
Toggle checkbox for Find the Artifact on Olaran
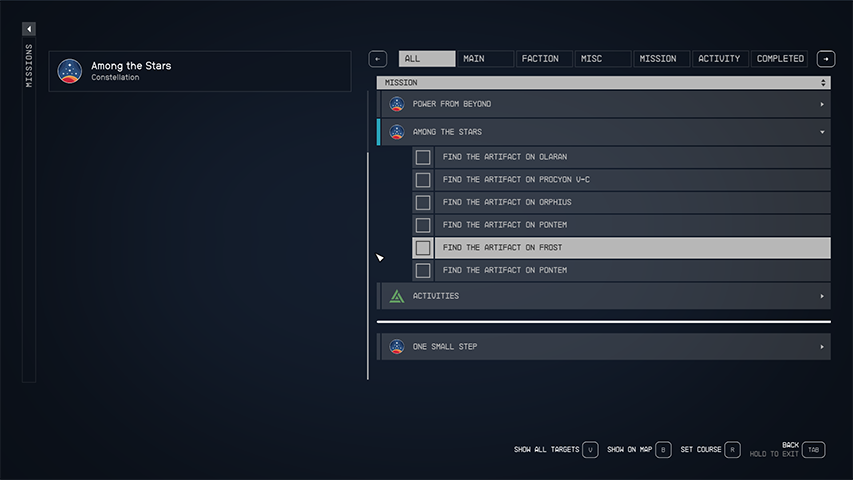[423, 157]
